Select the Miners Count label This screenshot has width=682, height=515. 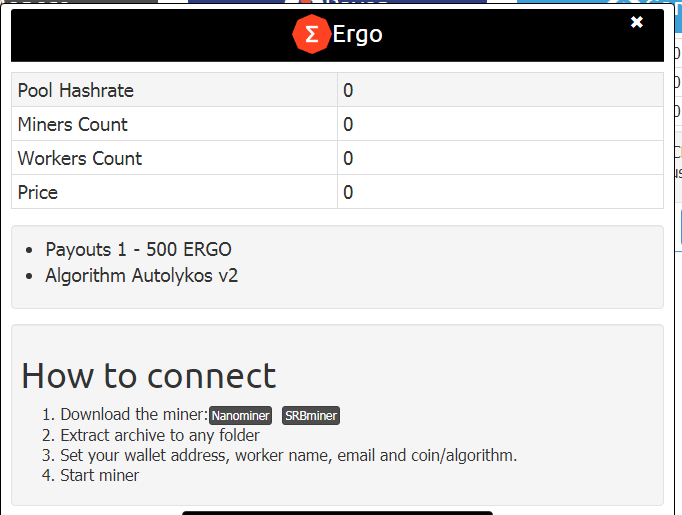coord(73,124)
